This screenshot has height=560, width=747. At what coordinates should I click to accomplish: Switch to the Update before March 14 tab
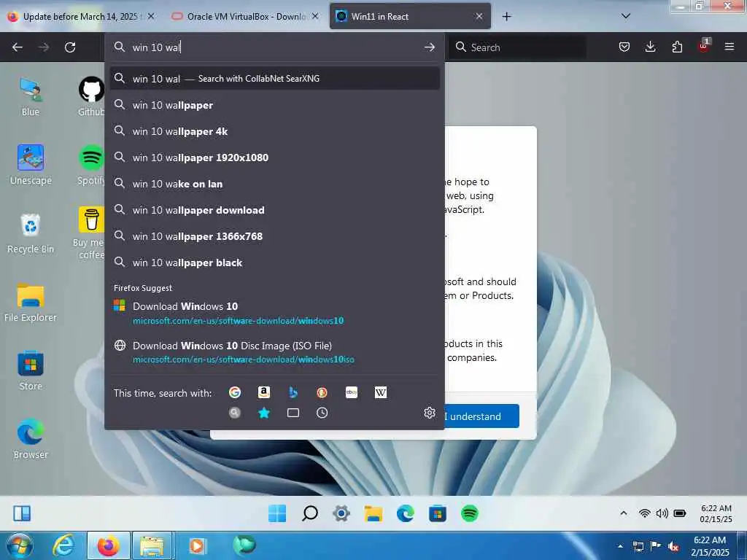click(80, 17)
